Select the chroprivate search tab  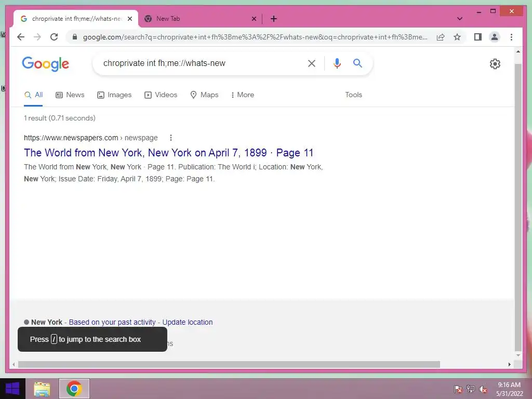pos(76,19)
